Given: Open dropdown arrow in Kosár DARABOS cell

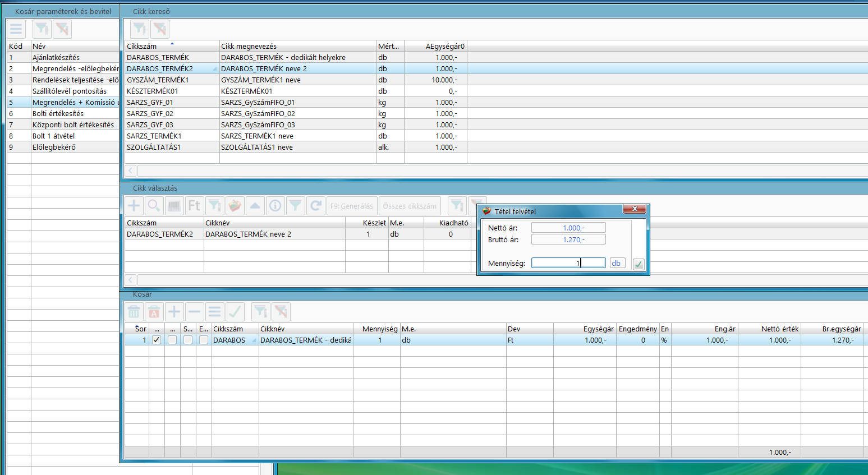Looking at the screenshot, I should pos(254,340).
